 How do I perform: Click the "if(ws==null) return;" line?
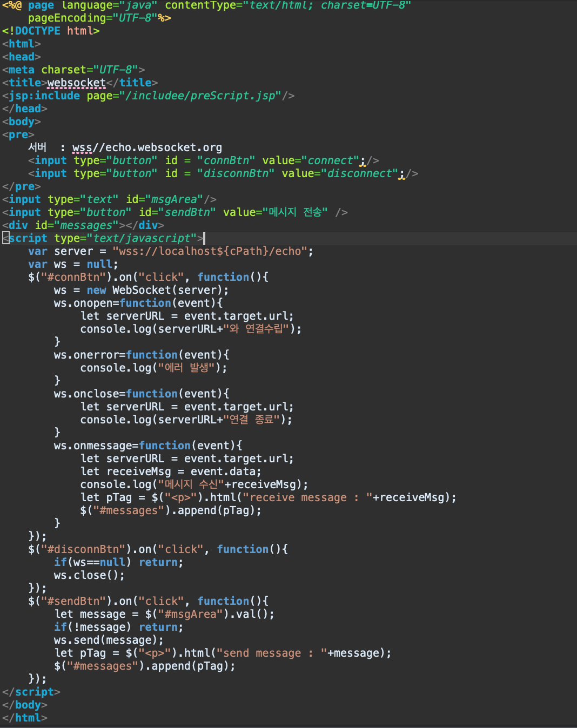pos(119,562)
